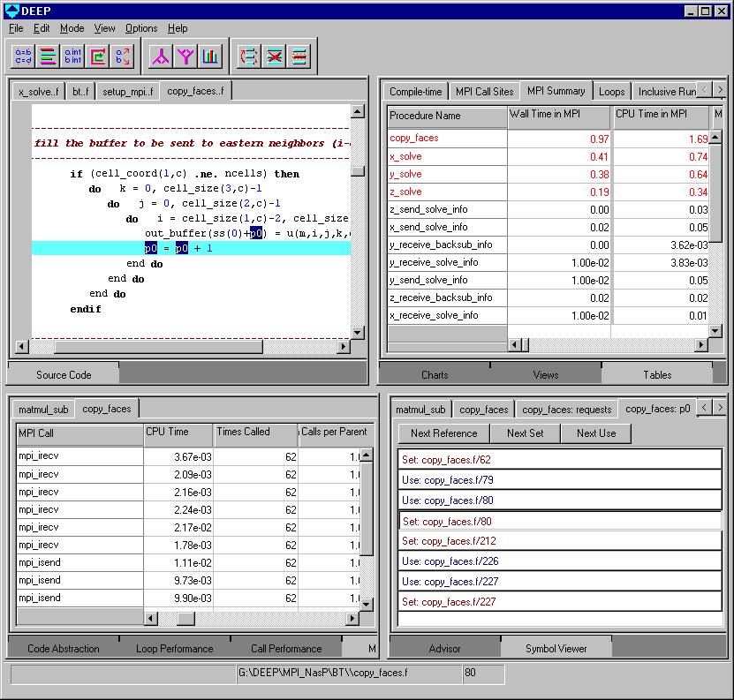Open the View menu
Viewport: 734px width, 700px height.
[104, 28]
